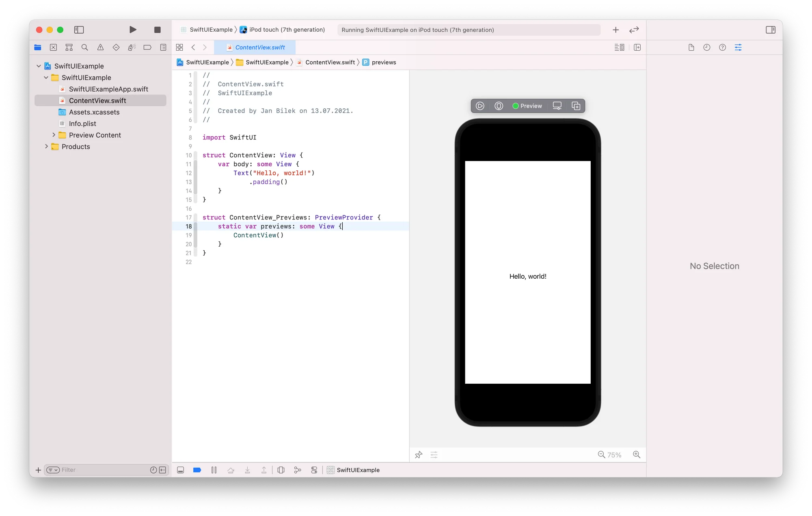Switch to the ContentView.swift tab

point(256,47)
